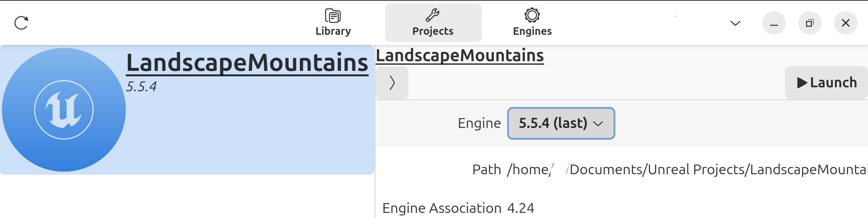868x218 pixels.
Task: Click the Path label in the details
Action: point(486,170)
